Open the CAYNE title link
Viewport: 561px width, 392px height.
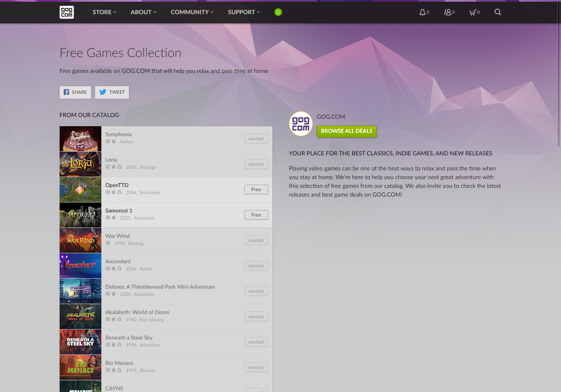pyautogui.click(x=114, y=388)
